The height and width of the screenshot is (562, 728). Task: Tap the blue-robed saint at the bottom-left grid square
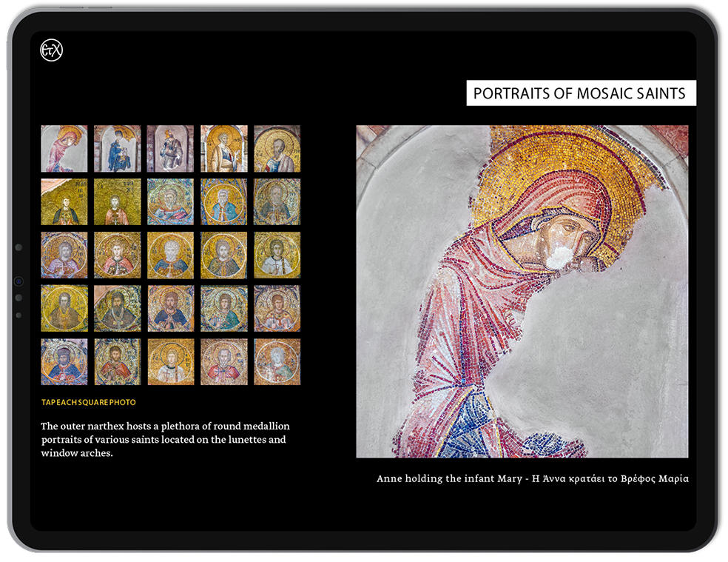(64, 361)
